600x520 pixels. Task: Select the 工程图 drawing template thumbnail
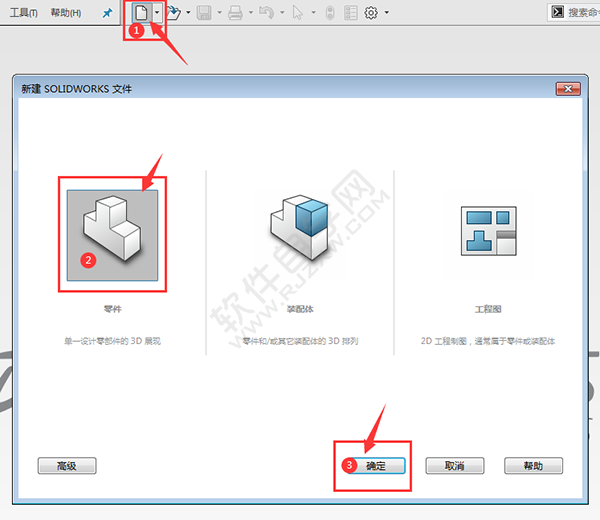[489, 231]
